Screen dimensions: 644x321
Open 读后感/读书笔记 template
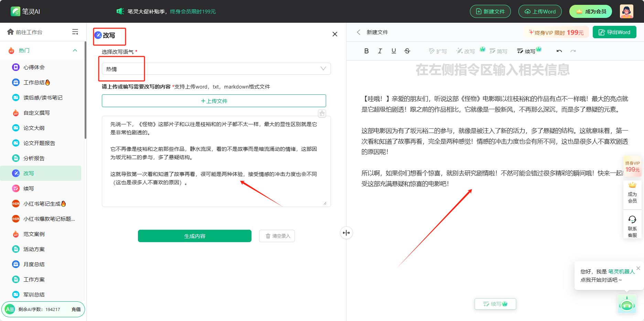[x=41, y=97]
